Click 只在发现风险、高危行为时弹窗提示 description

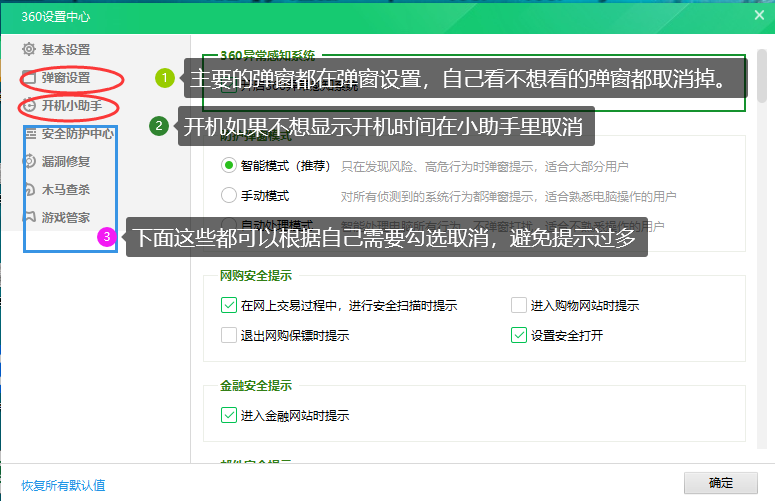pyautogui.click(x=484, y=167)
